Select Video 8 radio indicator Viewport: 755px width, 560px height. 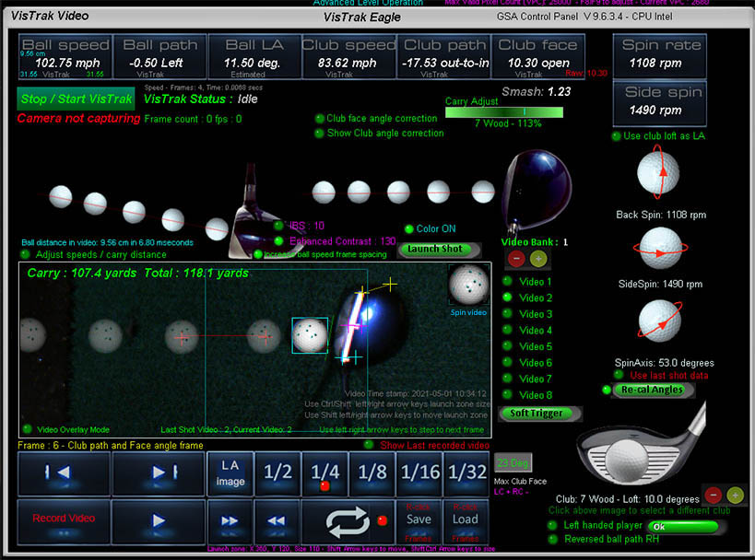pyautogui.click(x=507, y=394)
